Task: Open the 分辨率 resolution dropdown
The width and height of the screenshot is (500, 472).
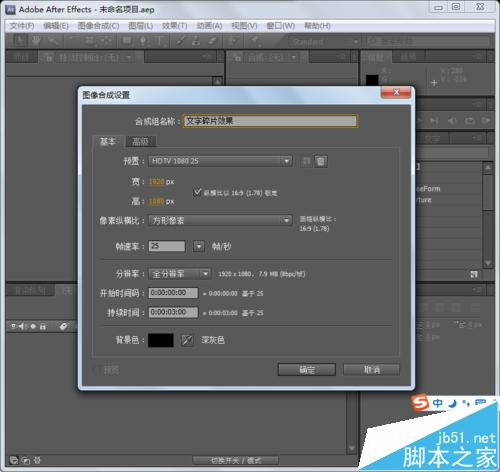Action: 180,274
